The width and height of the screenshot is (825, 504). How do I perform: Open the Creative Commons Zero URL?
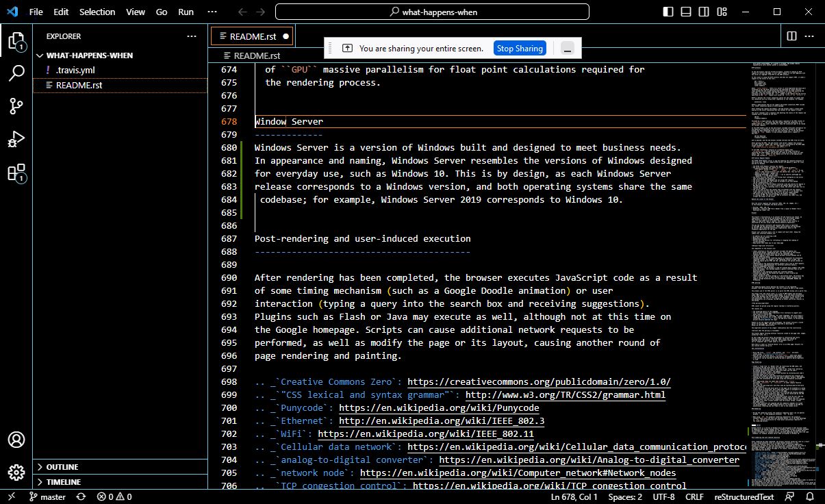[x=539, y=382]
